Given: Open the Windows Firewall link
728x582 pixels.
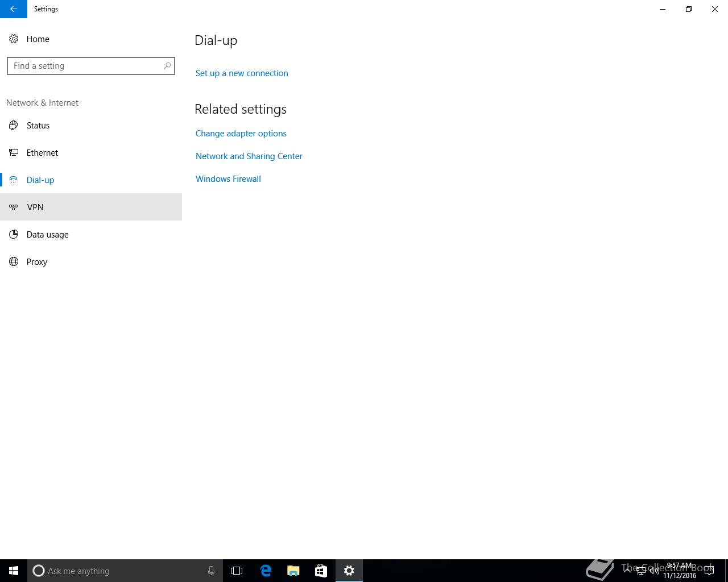Looking at the screenshot, I should pyautogui.click(x=228, y=179).
